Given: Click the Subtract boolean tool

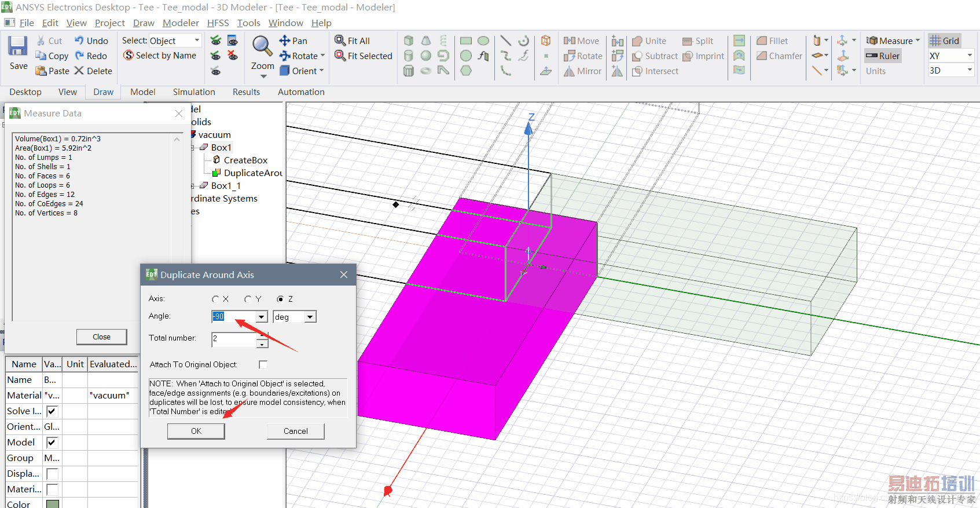Looking at the screenshot, I should coord(655,56).
